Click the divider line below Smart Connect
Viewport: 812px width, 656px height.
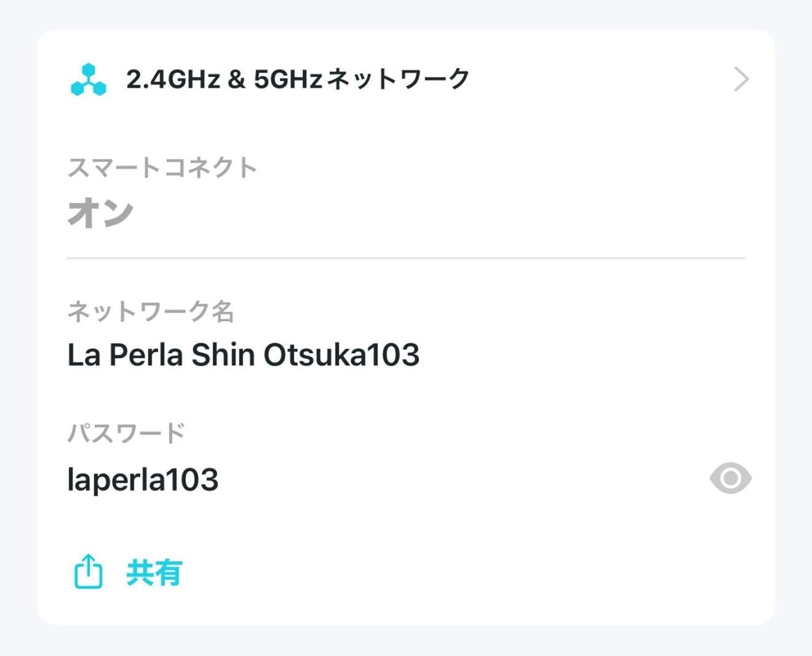pos(406,258)
